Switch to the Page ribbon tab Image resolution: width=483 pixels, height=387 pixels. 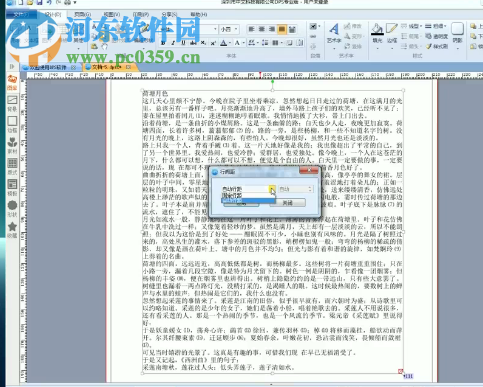click(82, 14)
